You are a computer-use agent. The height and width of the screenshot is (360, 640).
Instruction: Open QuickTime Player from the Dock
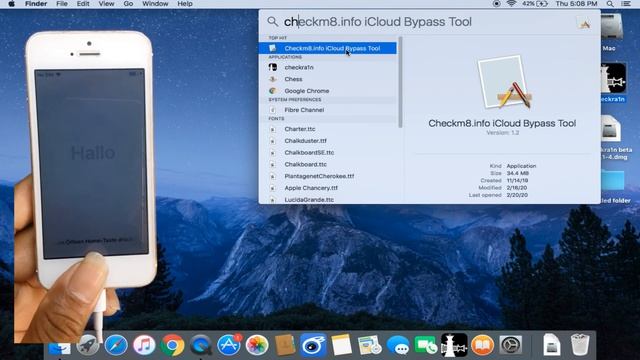pyautogui.click(x=200, y=345)
